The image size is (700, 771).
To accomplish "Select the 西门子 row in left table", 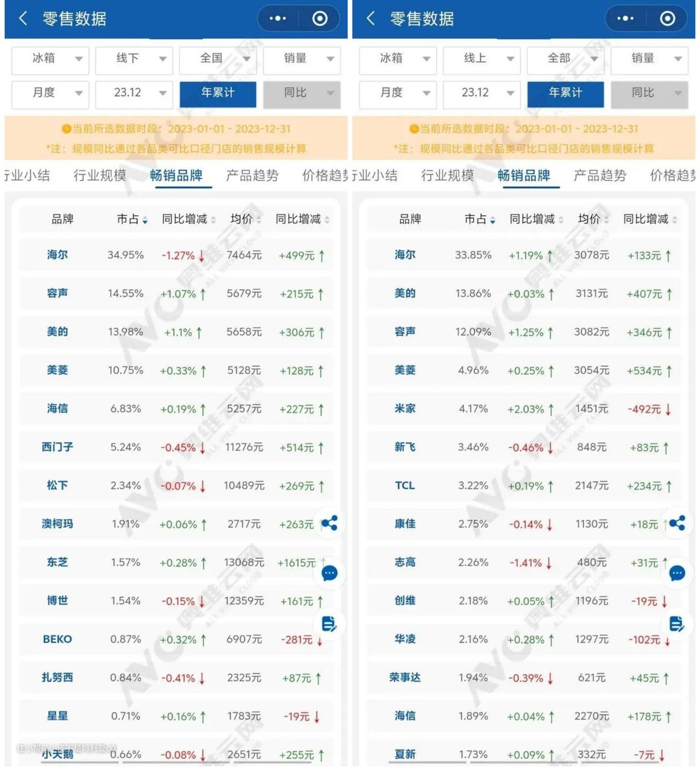I will pyautogui.click(x=57, y=447).
